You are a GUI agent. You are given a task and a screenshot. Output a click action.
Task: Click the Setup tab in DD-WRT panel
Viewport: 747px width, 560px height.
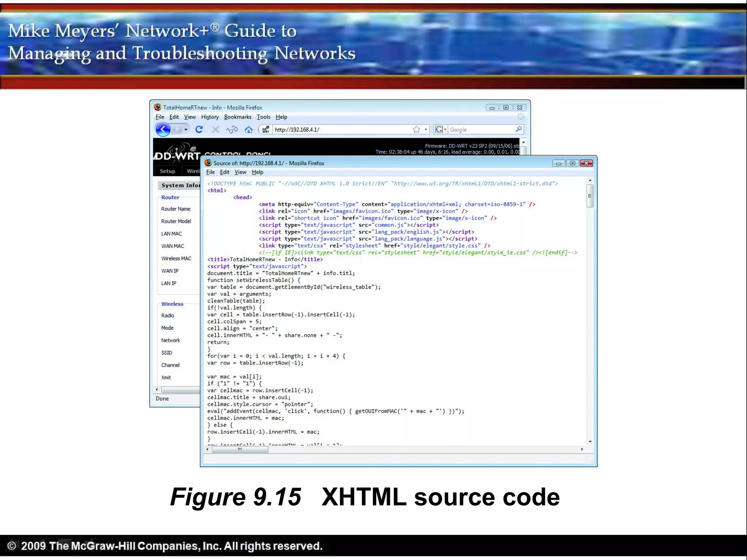pyautogui.click(x=167, y=171)
